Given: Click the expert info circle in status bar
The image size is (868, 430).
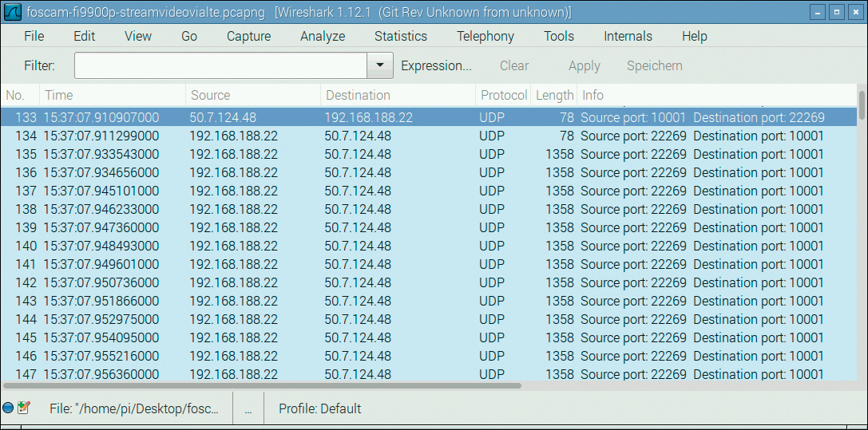Looking at the screenshot, I should (x=8, y=408).
